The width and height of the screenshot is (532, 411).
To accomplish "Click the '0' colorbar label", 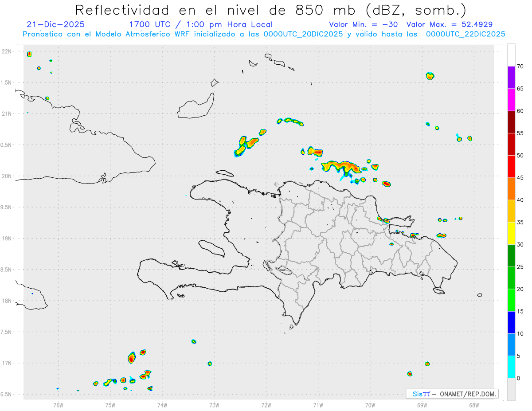I will pos(519,378).
